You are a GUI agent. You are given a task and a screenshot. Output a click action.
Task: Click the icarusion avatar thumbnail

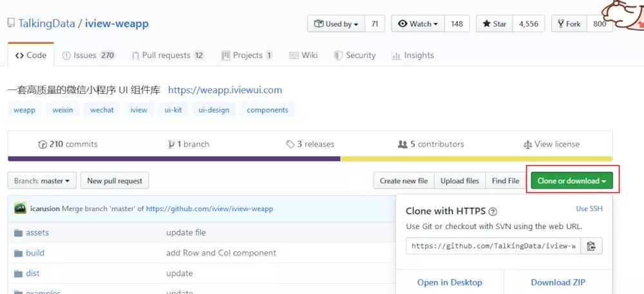(x=20, y=208)
